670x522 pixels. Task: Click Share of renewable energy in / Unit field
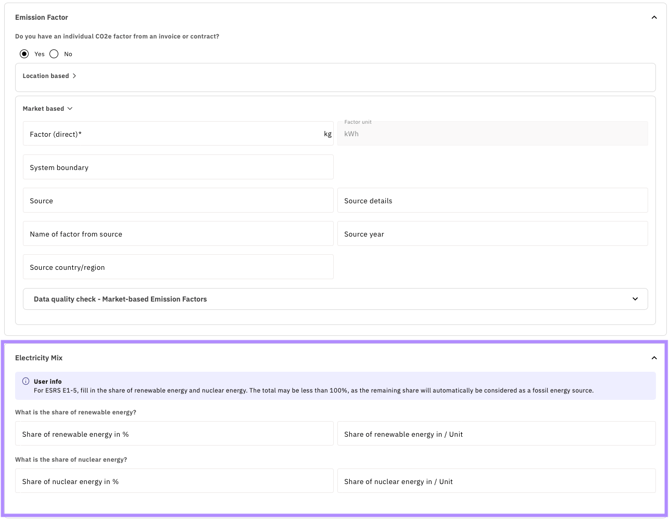coord(497,434)
